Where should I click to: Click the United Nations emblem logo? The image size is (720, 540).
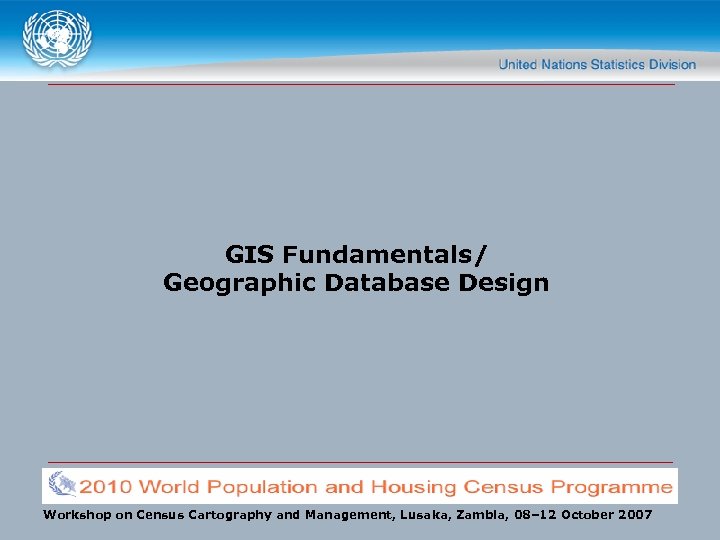(x=57, y=39)
